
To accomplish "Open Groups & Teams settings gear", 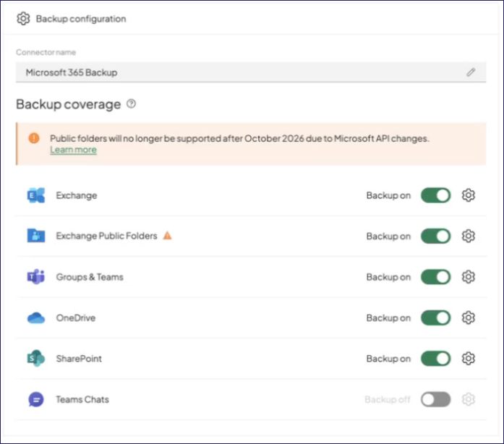I will [x=469, y=277].
